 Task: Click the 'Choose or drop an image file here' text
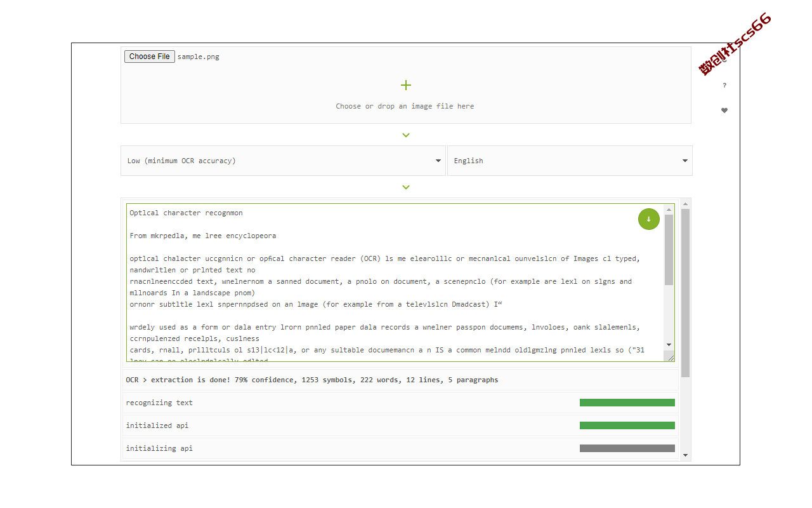(405, 106)
